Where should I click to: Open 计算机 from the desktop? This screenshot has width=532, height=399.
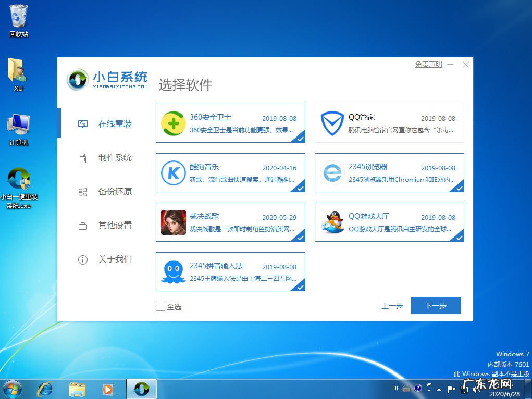click(x=19, y=124)
